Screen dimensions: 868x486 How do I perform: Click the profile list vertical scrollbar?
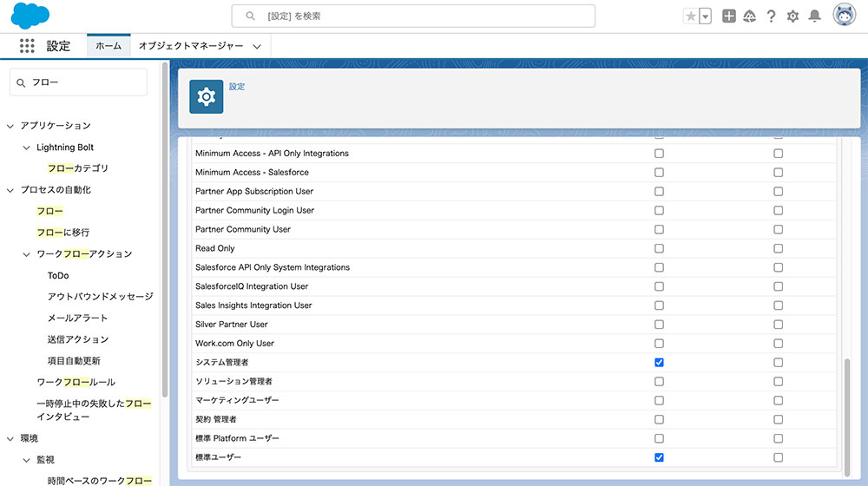tap(846, 417)
